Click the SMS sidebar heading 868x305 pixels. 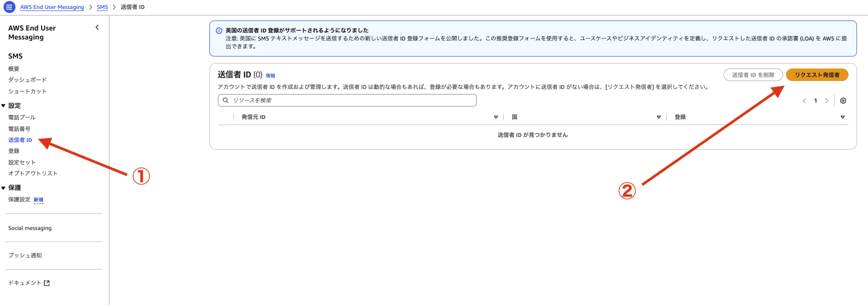pyautogui.click(x=15, y=56)
